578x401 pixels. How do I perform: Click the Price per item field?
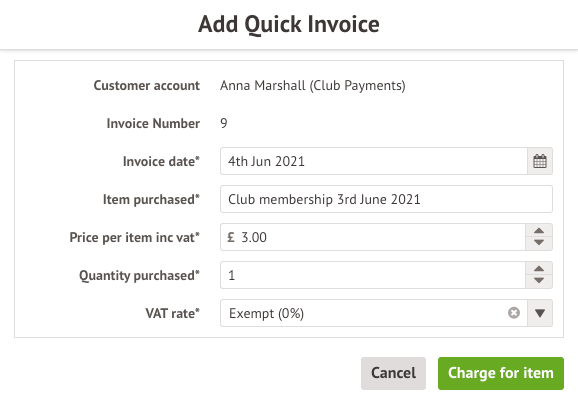[373, 237]
